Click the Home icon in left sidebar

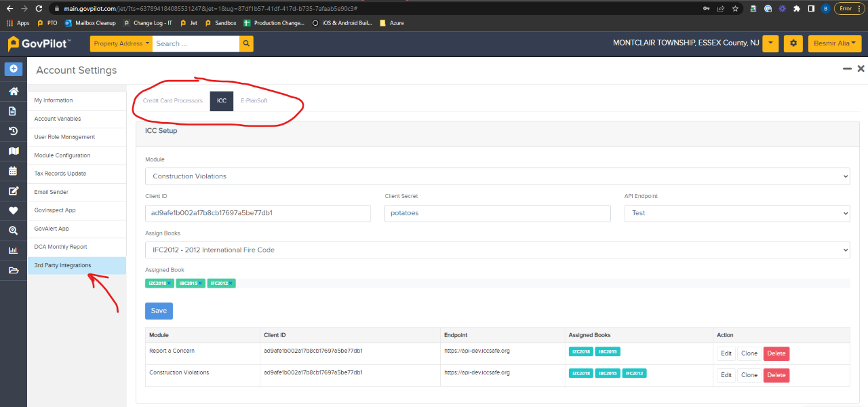point(13,92)
